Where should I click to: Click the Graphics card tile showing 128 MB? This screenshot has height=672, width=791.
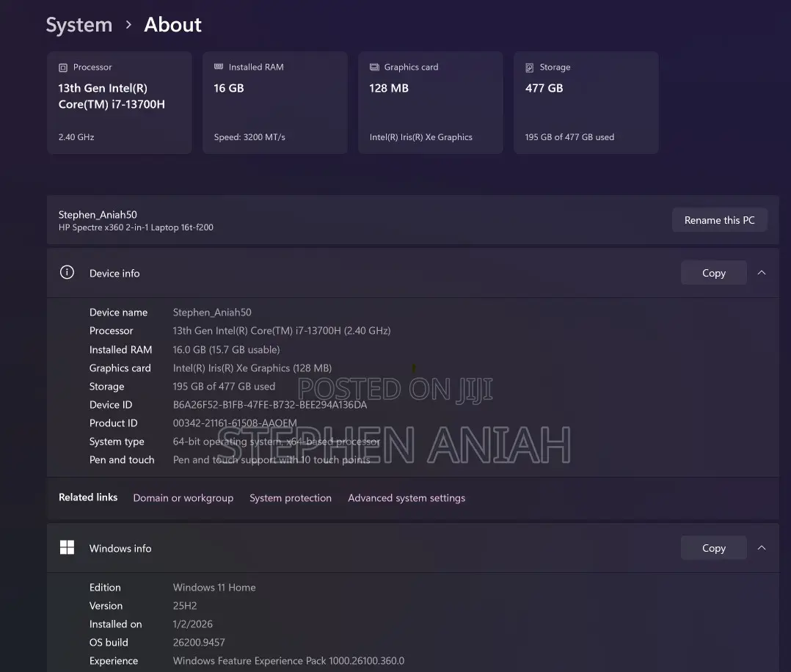tap(431, 103)
